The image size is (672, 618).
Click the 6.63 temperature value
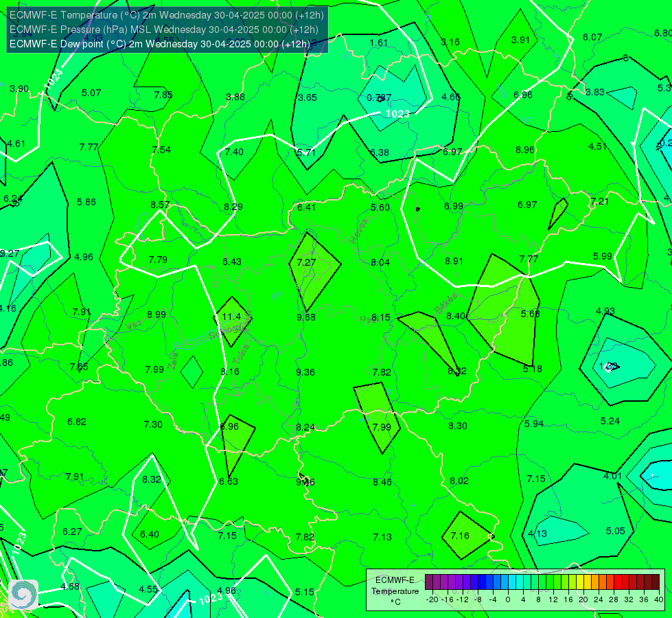(229, 481)
